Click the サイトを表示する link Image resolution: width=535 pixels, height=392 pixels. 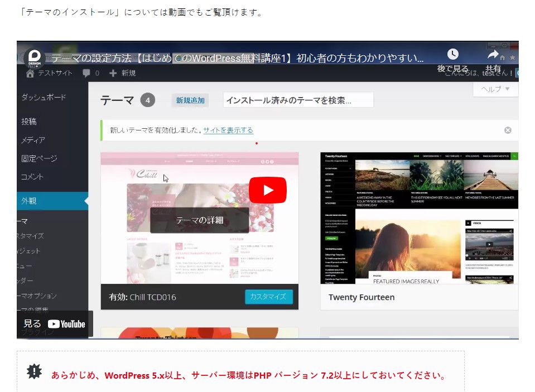(228, 130)
